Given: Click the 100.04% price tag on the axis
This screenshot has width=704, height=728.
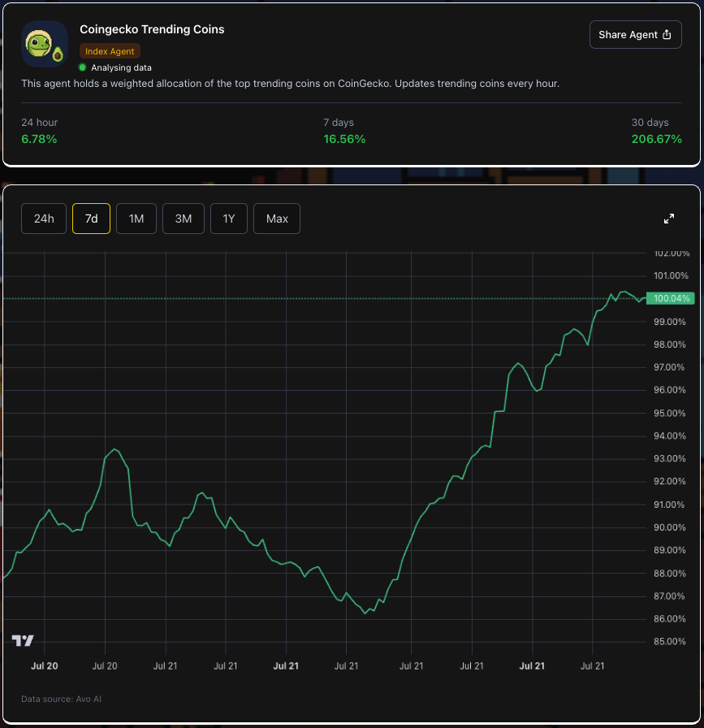Looking at the screenshot, I should click(x=671, y=298).
